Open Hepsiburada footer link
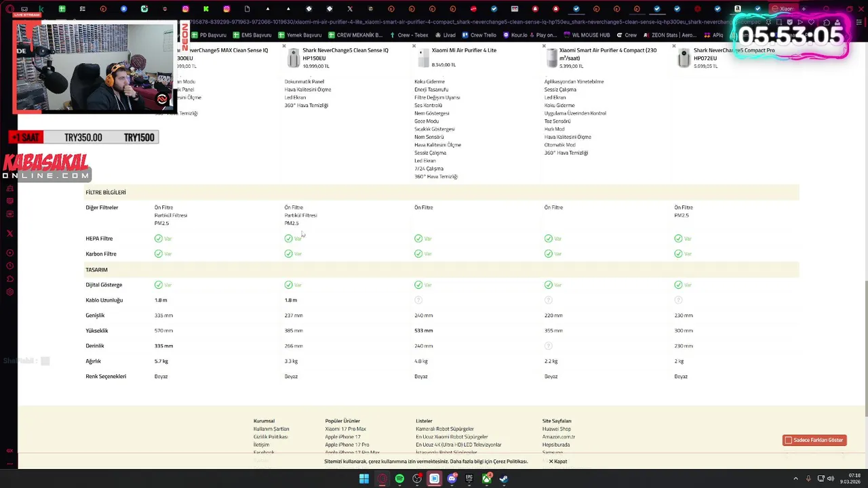This screenshot has height=488, width=868. click(x=556, y=445)
